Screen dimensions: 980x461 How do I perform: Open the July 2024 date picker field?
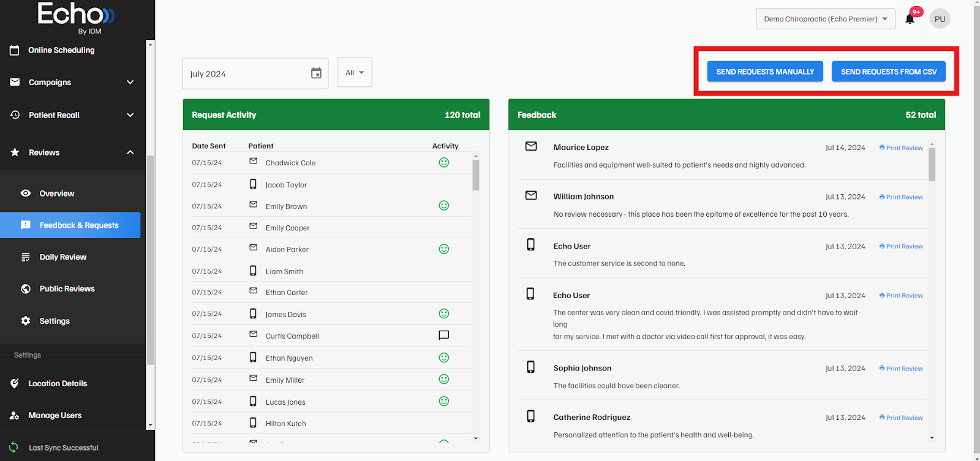click(255, 73)
